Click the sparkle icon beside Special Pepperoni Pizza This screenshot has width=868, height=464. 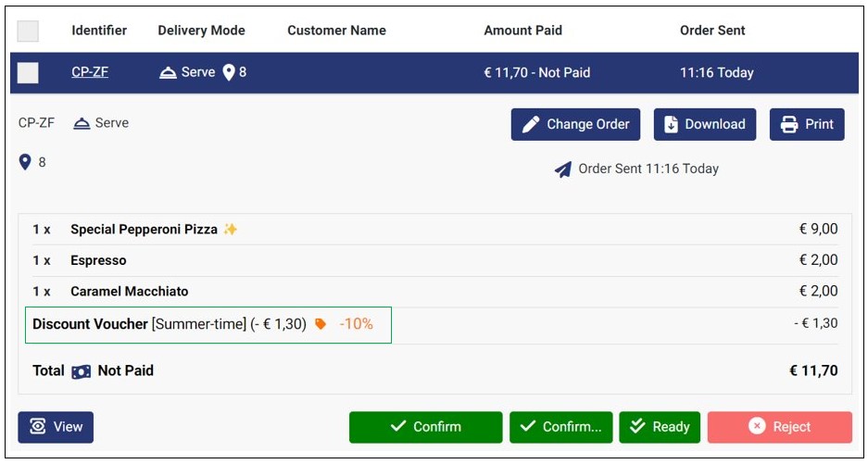(231, 230)
